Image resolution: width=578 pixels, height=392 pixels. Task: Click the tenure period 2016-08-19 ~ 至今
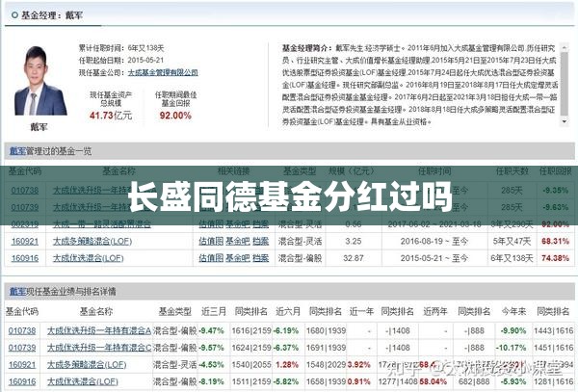click(434, 242)
